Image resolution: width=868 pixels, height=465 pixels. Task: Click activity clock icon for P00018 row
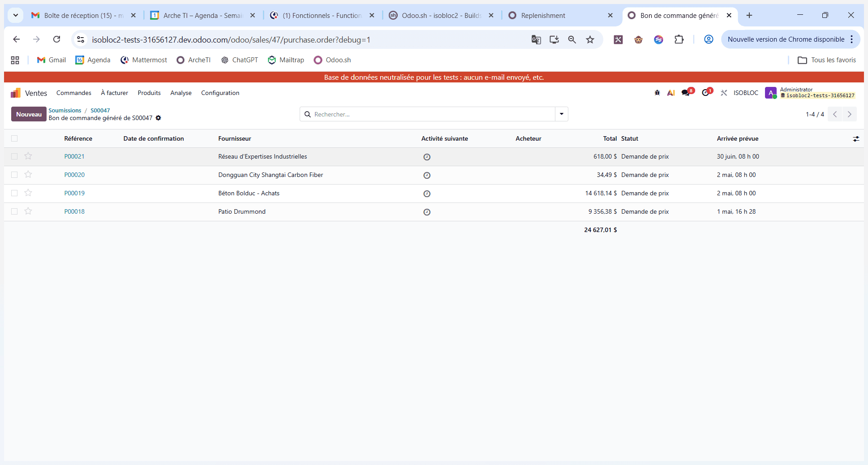point(427,212)
